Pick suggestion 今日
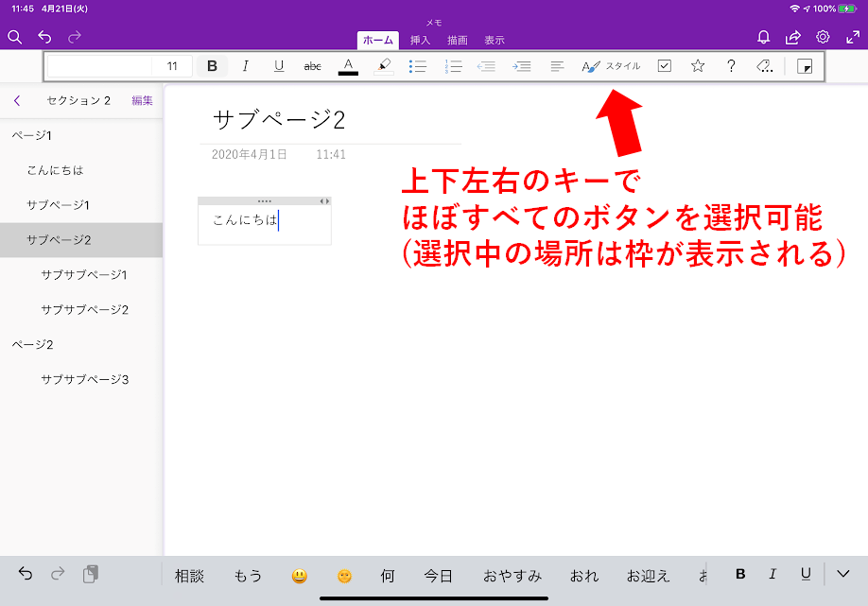This screenshot has height=606, width=868. click(x=438, y=576)
